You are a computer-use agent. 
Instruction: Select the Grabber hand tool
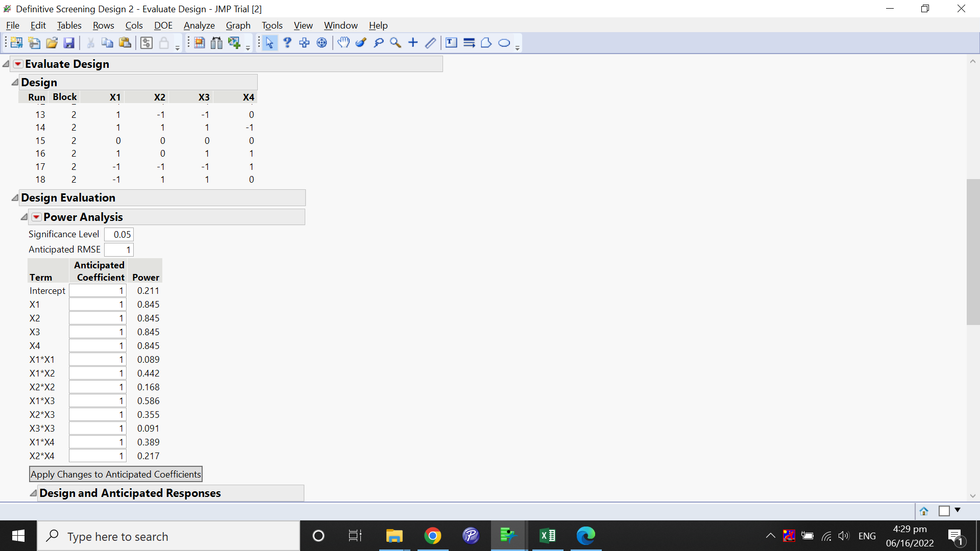pos(344,43)
